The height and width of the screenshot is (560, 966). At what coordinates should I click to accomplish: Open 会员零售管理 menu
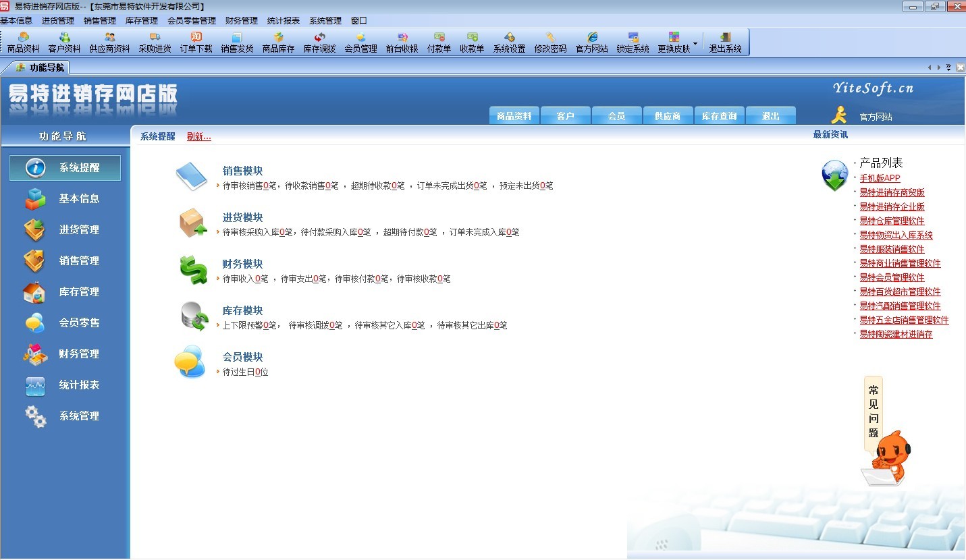click(192, 21)
